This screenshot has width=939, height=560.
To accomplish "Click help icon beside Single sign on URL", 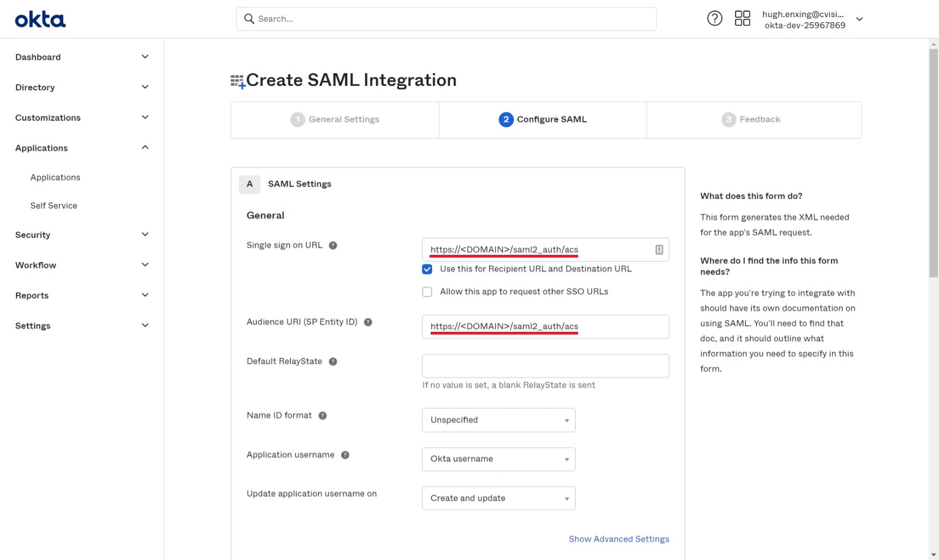I will [333, 245].
